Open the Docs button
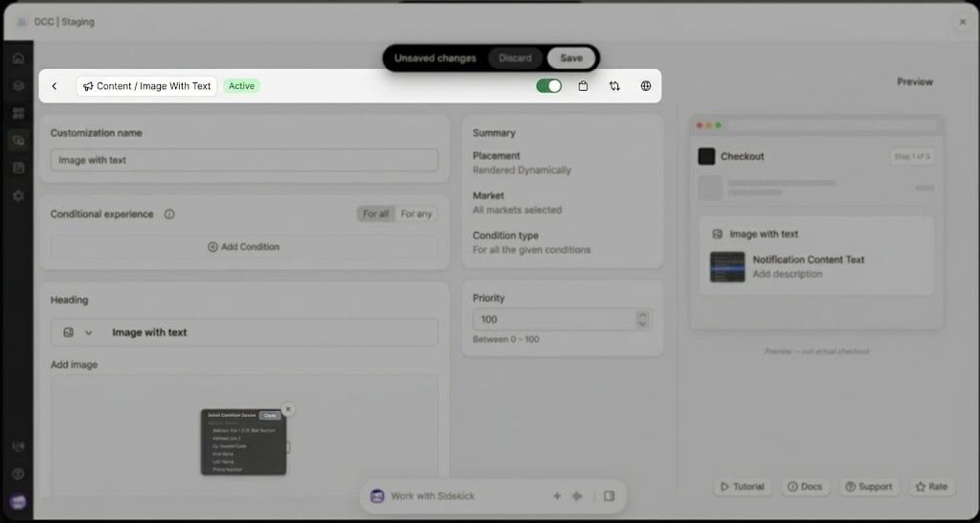Image resolution: width=980 pixels, height=523 pixels. [x=805, y=487]
